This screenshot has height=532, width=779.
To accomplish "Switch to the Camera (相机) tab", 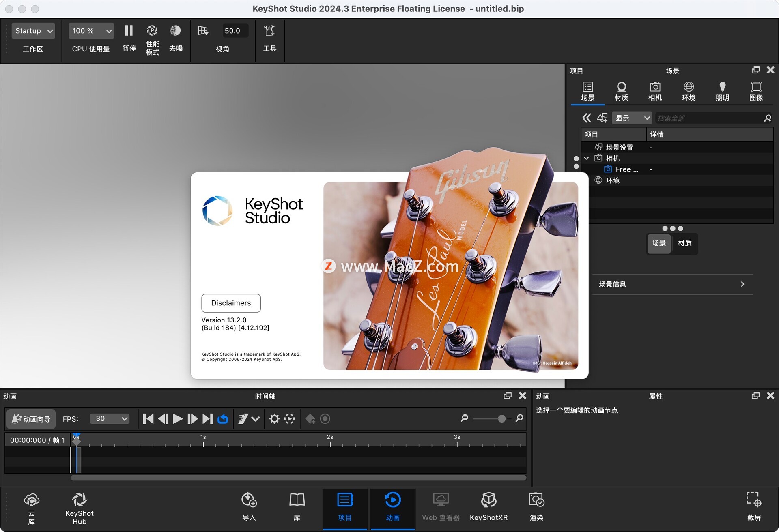I will (x=655, y=91).
